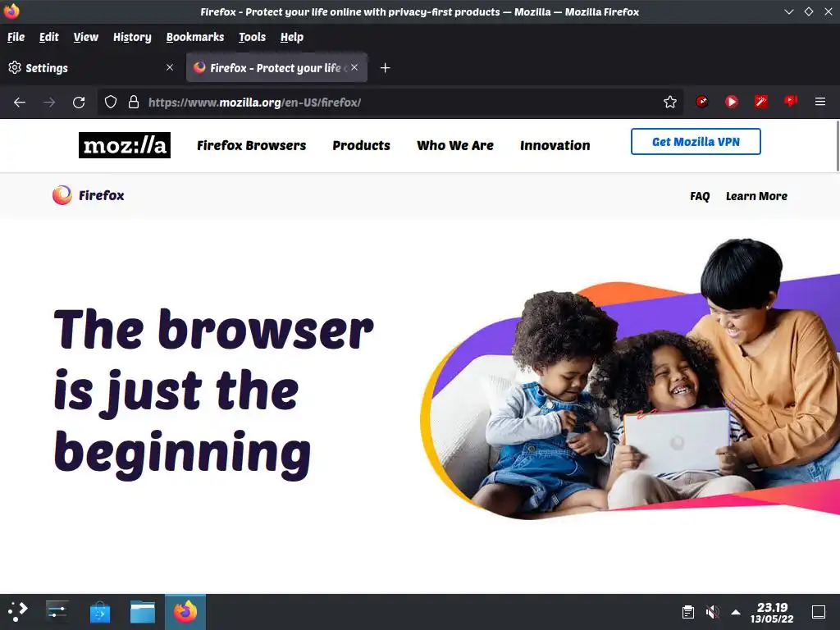
Task: Click the page vertical scrollbar
Action: coord(837,146)
